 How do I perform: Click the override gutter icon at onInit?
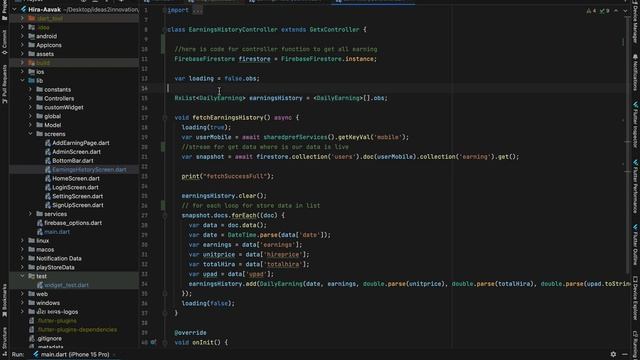coord(153,342)
